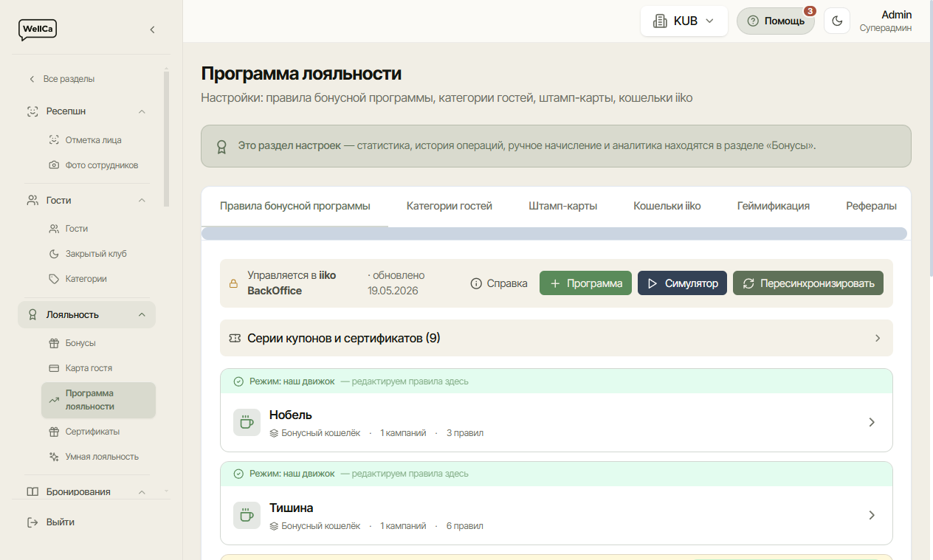
Task: Open Фото сотрудников in the sidebar
Action: tap(98, 165)
